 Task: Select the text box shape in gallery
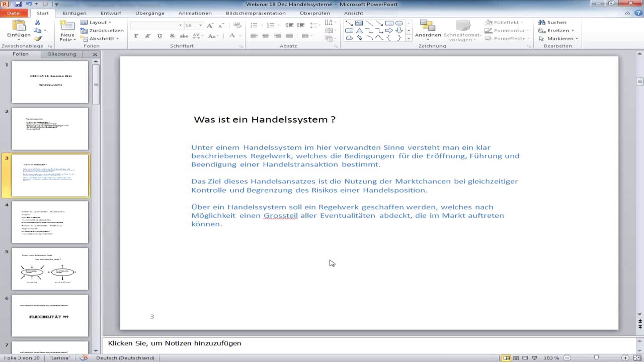pos(359,23)
